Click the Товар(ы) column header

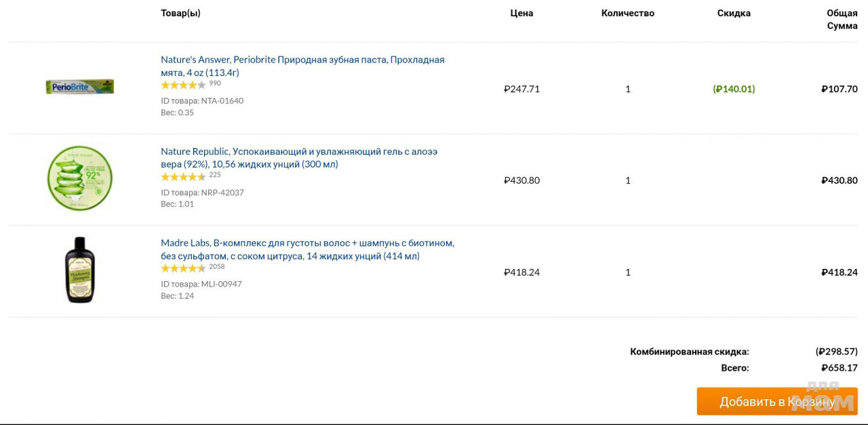[x=180, y=13]
